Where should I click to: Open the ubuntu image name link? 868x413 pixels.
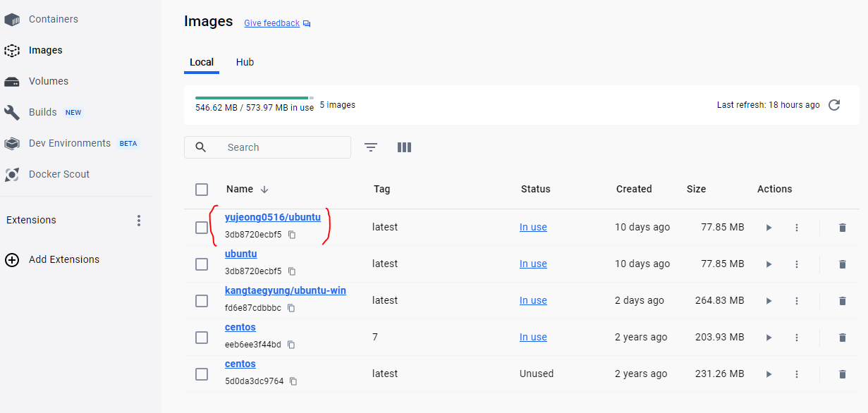[241, 254]
